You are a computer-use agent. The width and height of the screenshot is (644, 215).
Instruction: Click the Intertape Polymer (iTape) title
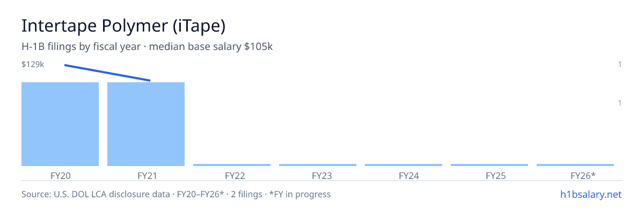pyautogui.click(x=123, y=26)
